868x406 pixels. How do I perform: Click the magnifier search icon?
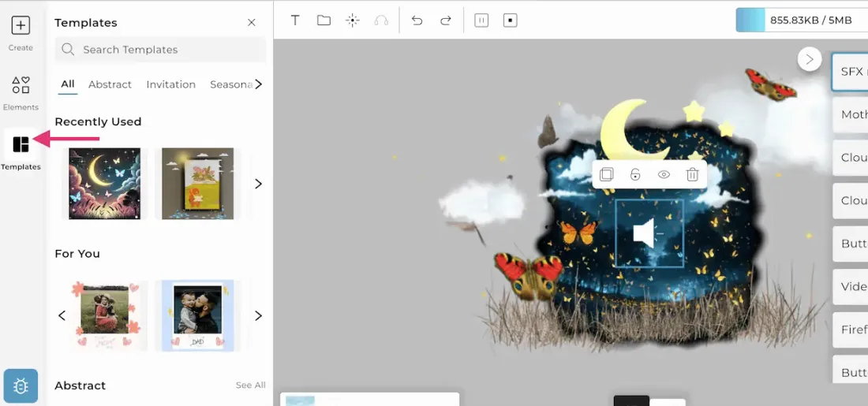[x=68, y=49]
